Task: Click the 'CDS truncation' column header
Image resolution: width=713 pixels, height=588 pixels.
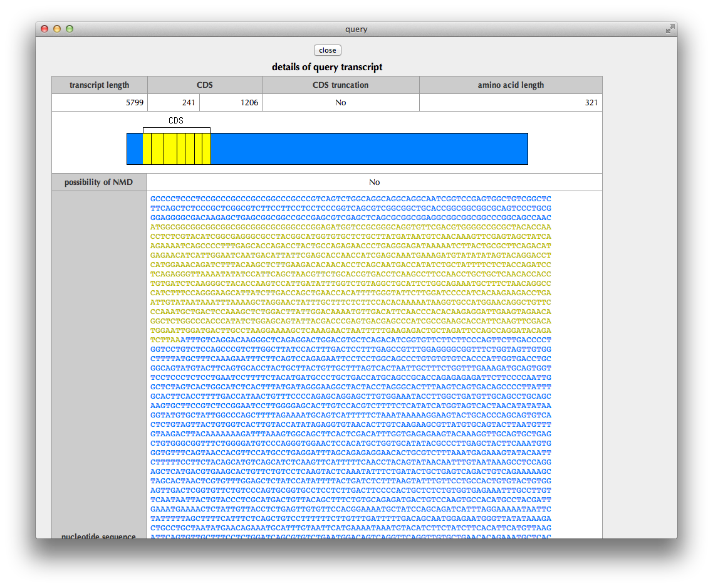Action: tap(340, 85)
